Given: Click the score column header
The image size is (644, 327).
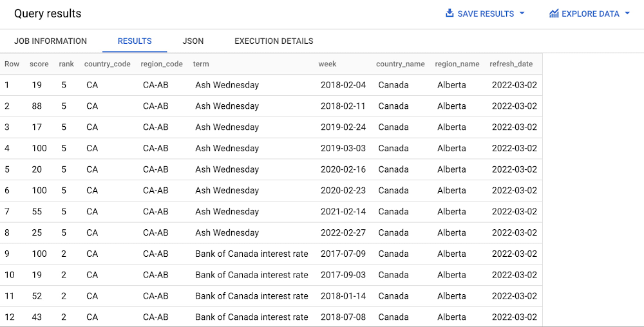Looking at the screenshot, I should [39, 64].
